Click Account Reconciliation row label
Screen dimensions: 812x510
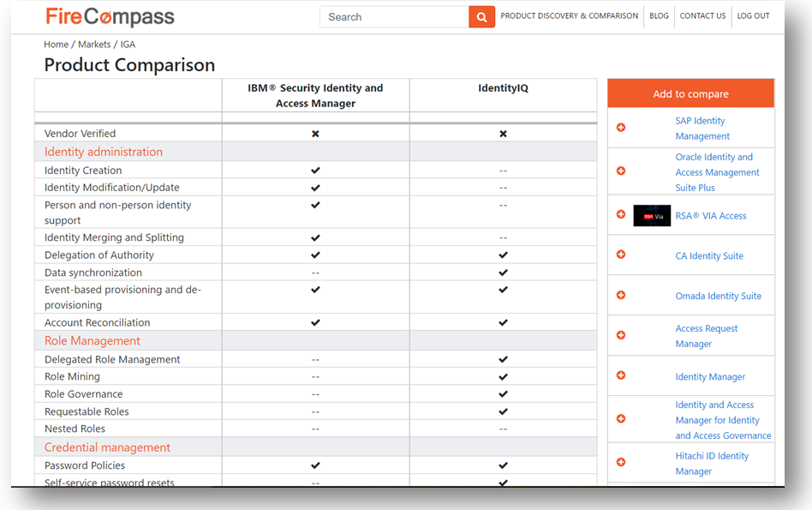[98, 323]
